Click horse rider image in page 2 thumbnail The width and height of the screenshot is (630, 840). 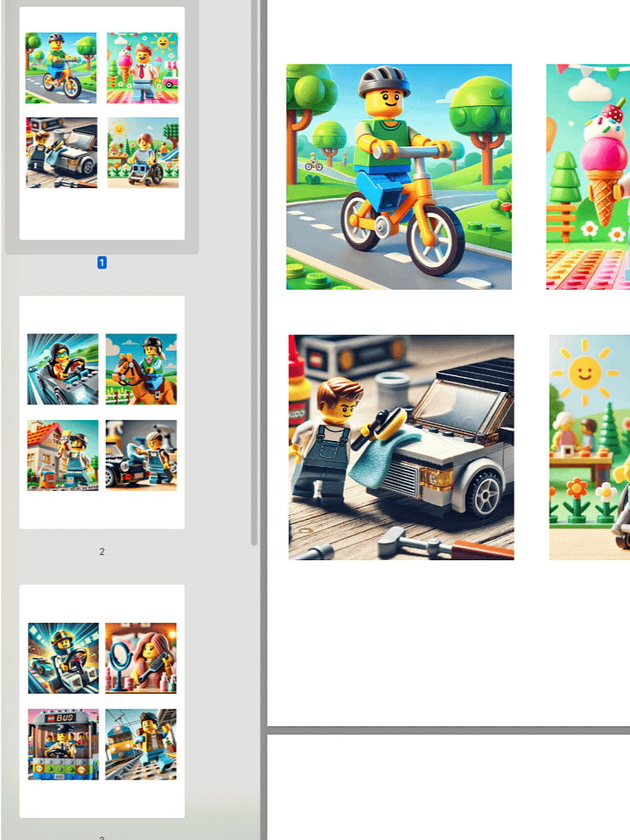[142, 369]
